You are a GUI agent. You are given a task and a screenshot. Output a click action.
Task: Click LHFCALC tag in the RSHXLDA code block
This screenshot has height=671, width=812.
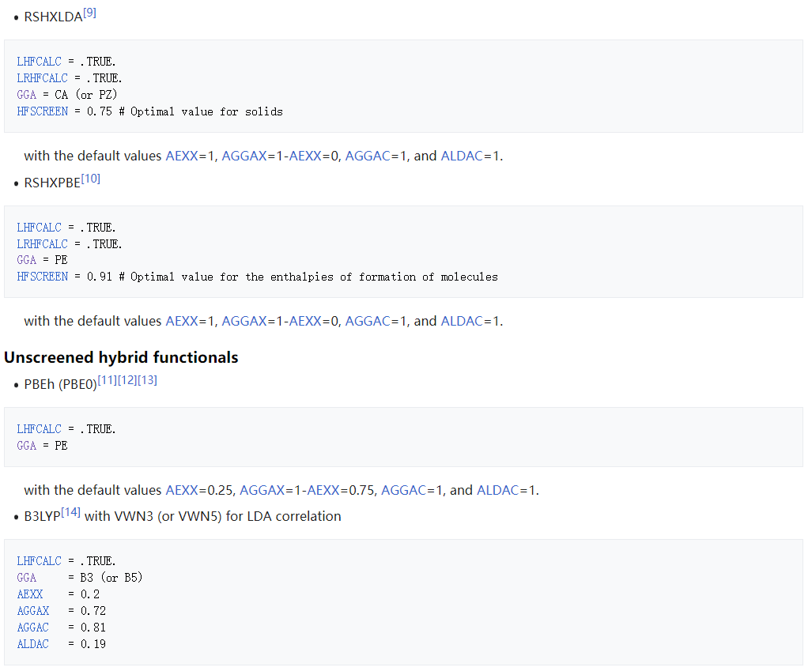click(39, 62)
